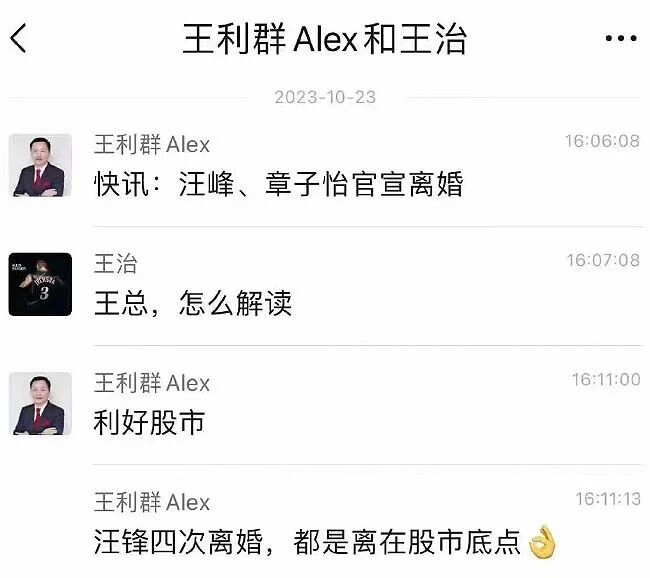The width and height of the screenshot is (650, 578).
Task: Tap sender name 王利群 Alex above 利好股市
Action: point(152,383)
